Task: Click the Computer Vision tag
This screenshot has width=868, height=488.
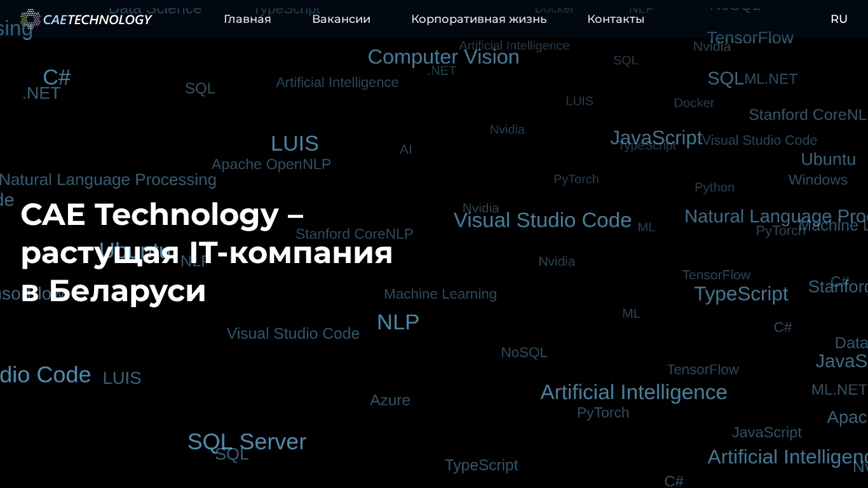Action: coord(444,57)
